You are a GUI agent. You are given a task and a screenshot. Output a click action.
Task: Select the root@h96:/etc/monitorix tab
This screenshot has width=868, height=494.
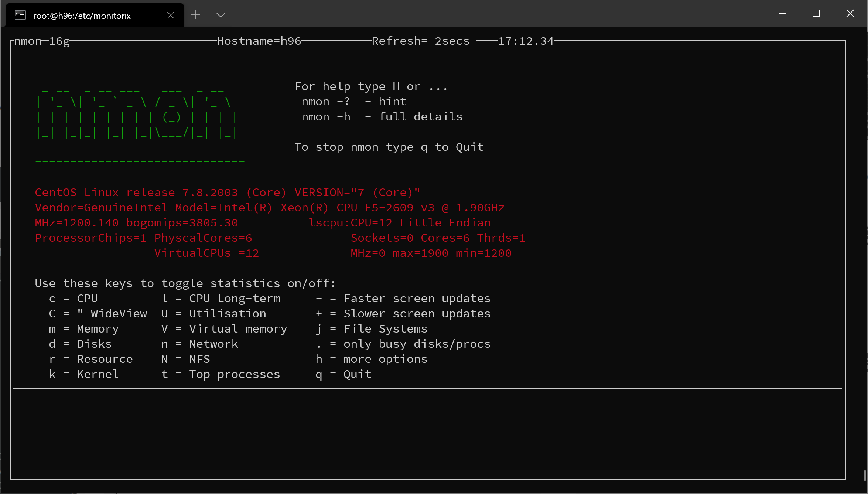[x=82, y=16]
